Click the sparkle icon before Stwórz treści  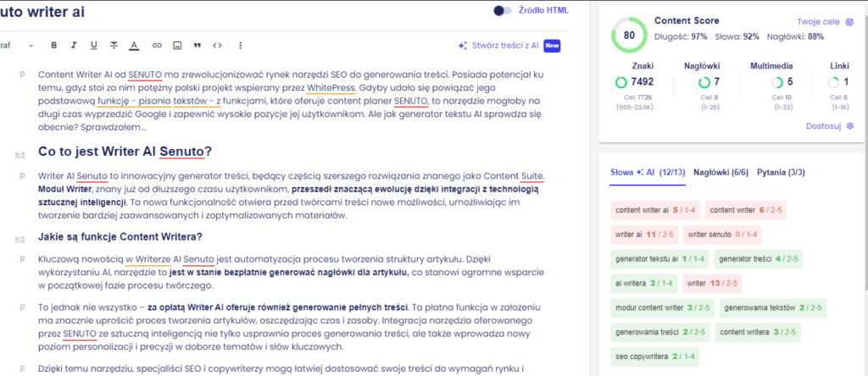click(462, 46)
